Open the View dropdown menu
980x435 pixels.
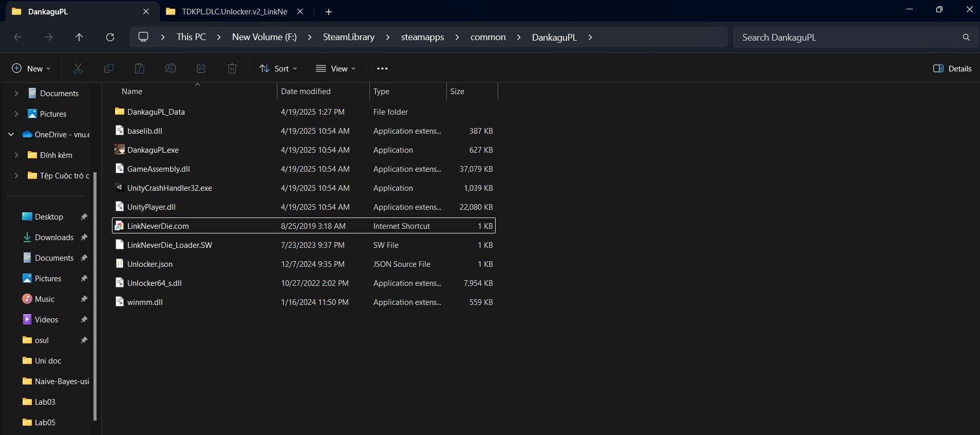coord(336,68)
